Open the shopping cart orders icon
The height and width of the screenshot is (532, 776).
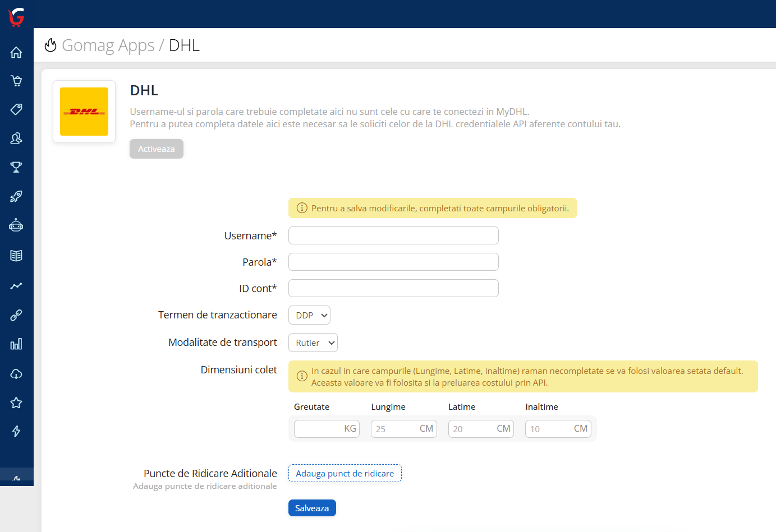pyautogui.click(x=16, y=81)
